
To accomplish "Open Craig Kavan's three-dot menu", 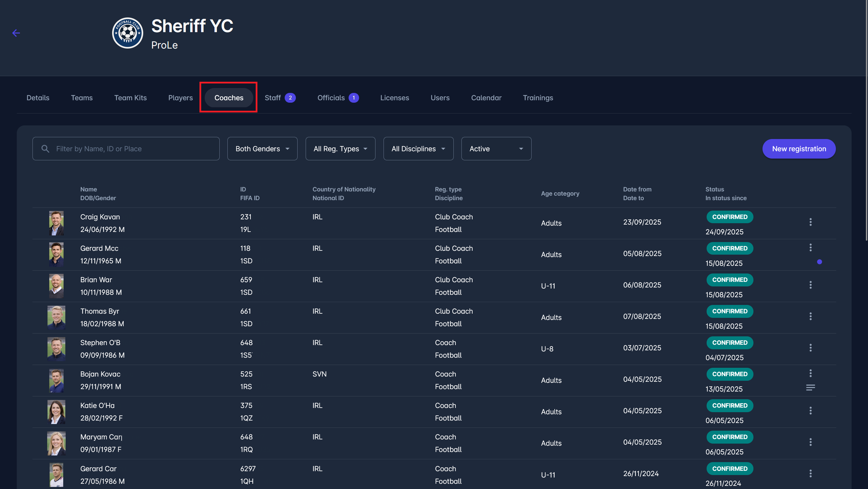I will point(810,222).
